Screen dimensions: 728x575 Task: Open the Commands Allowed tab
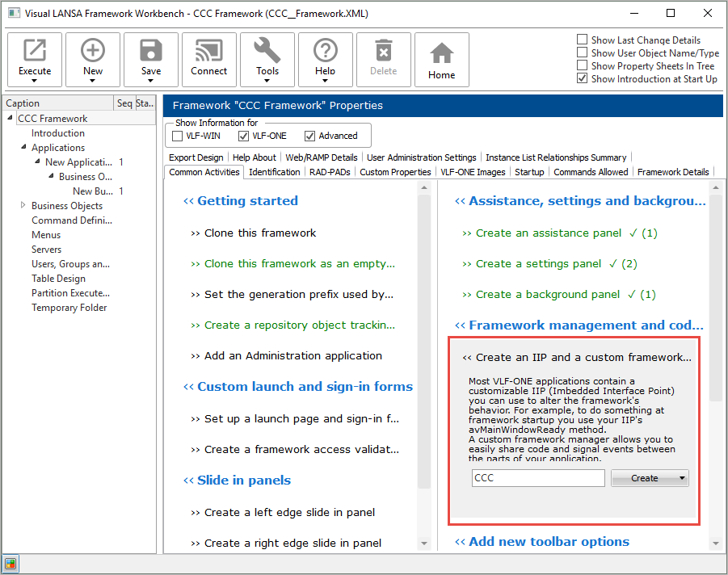[591, 172]
